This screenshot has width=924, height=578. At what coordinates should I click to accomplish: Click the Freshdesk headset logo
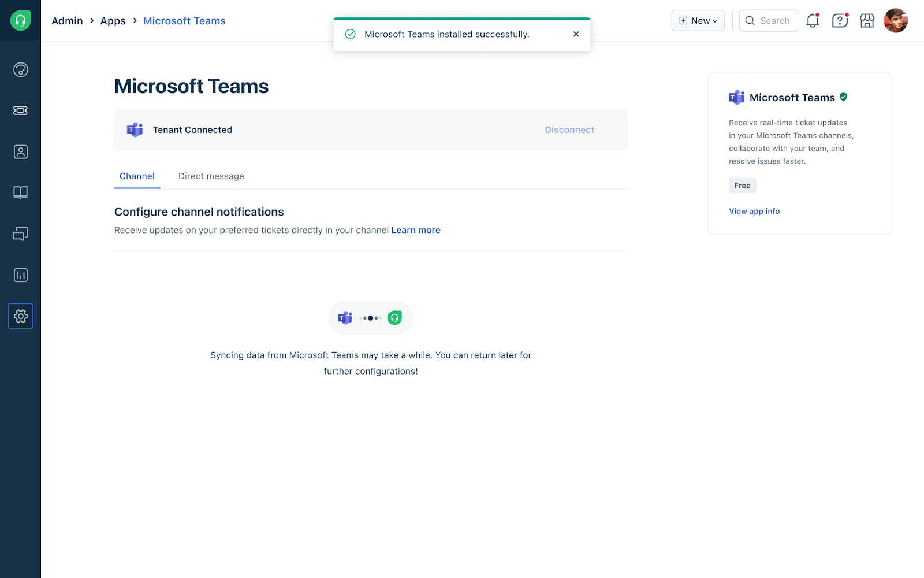(20, 21)
